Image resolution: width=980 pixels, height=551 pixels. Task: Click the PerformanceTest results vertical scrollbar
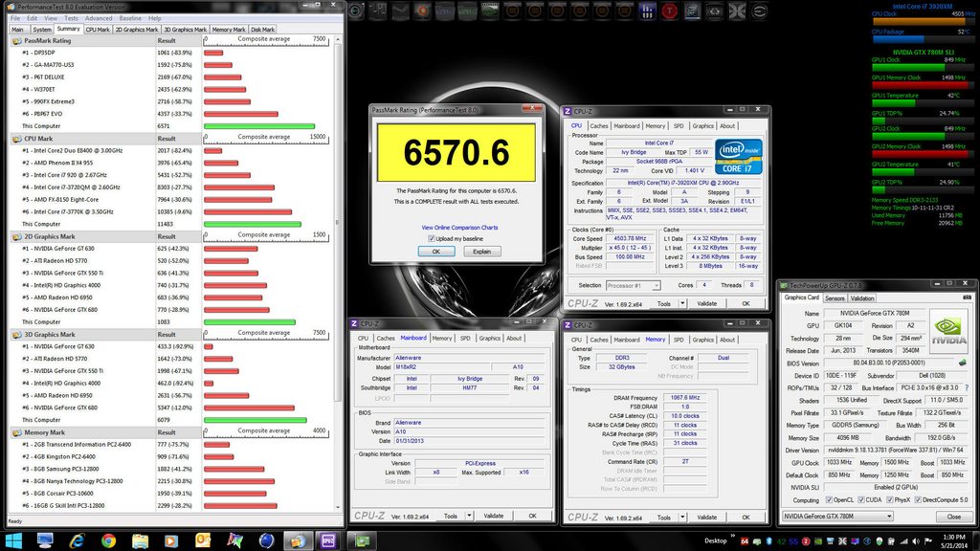click(x=338, y=273)
